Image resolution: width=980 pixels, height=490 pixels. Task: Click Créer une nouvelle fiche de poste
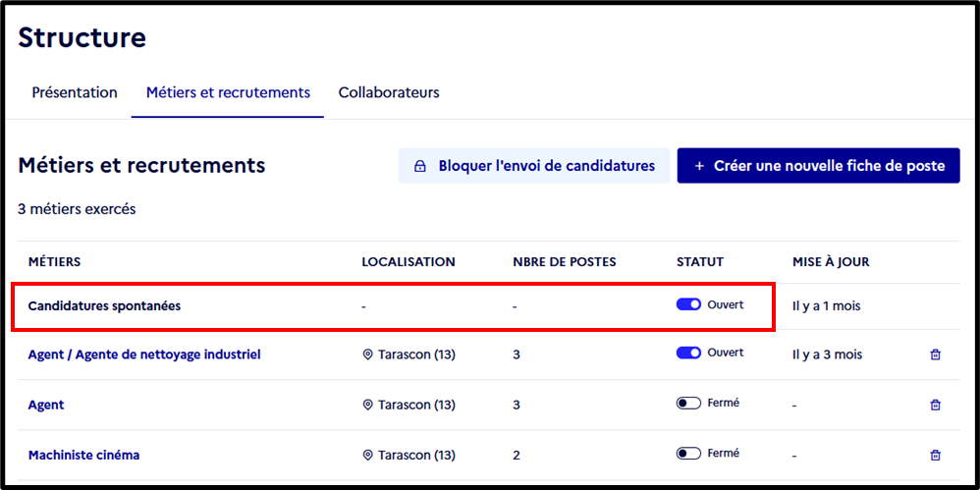(818, 166)
